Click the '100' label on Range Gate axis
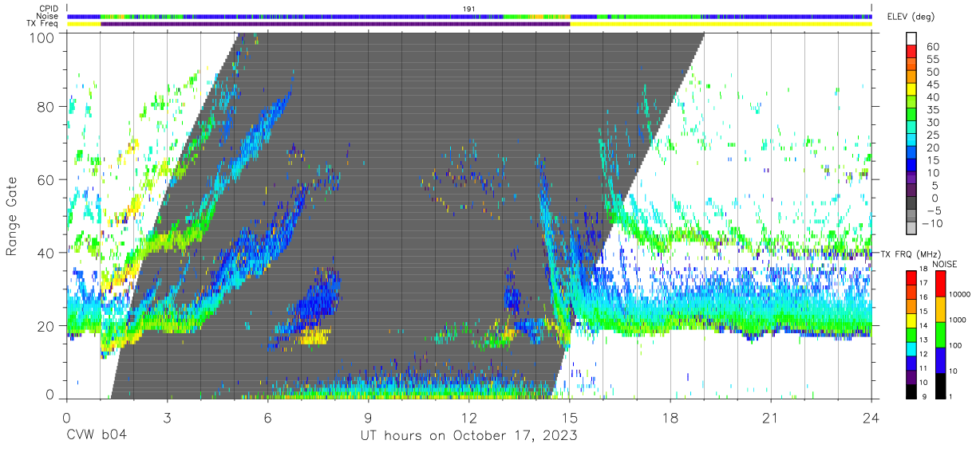The height and width of the screenshot is (452, 980). click(44, 37)
